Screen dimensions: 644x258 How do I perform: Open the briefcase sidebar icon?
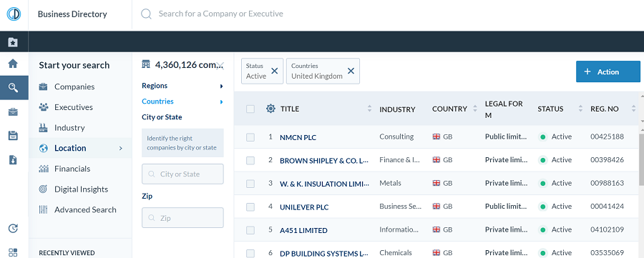[13, 111]
